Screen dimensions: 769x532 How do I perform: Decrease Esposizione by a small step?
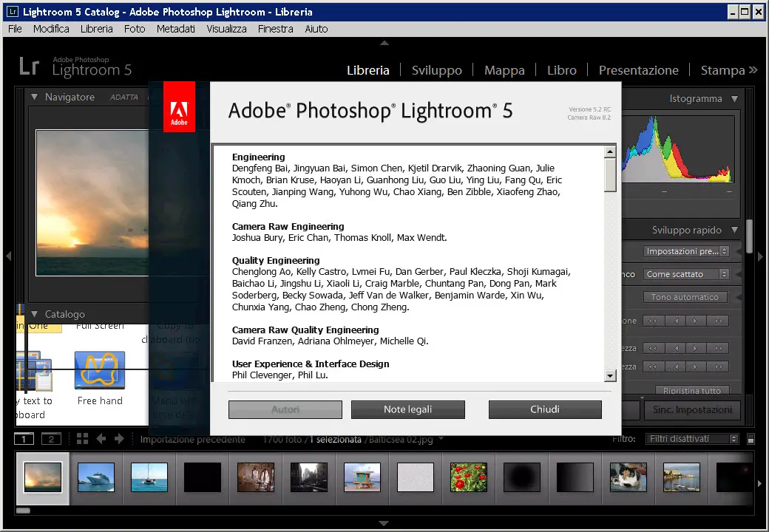(x=676, y=321)
